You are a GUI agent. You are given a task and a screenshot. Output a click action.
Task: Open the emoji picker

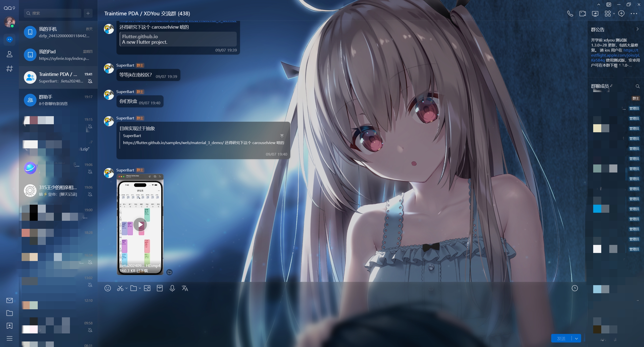[x=108, y=288]
